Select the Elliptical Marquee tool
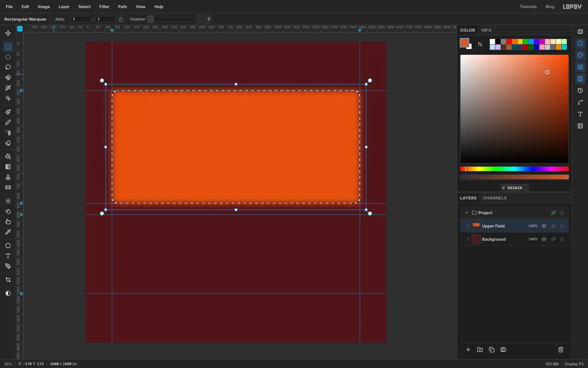The width and height of the screenshot is (588, 368). point(8,57)
